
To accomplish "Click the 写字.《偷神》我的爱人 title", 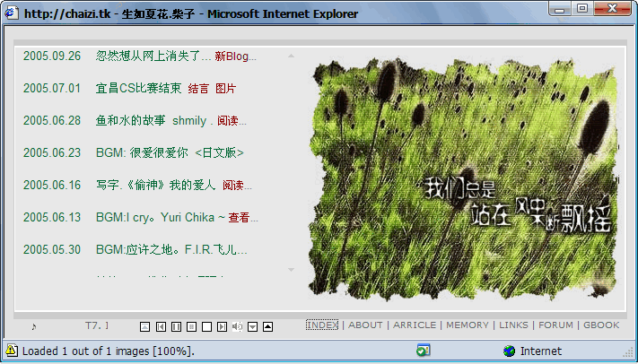I will coord(155,186).
